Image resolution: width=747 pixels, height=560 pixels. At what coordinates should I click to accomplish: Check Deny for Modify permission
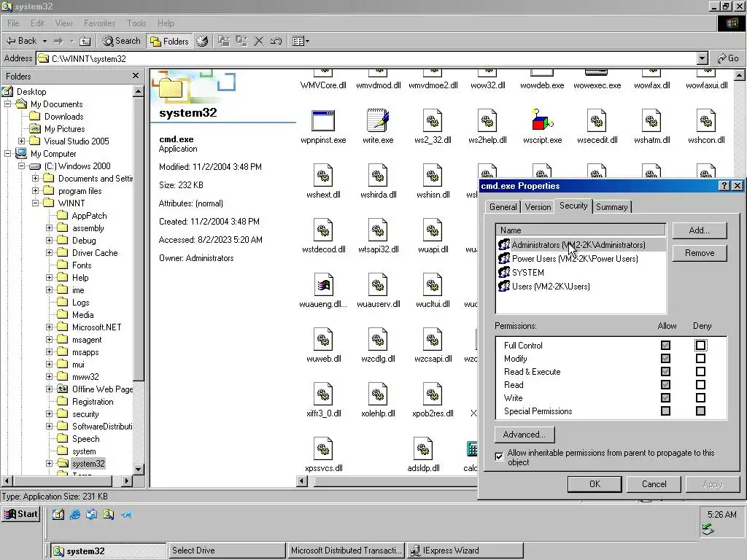click(x=700, y=358)
